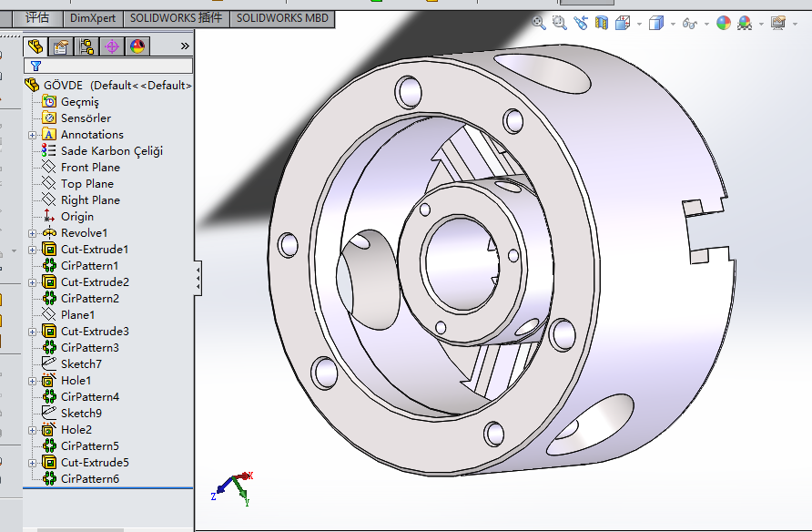Open the PropertyManager tab

[x=61, y=46]
